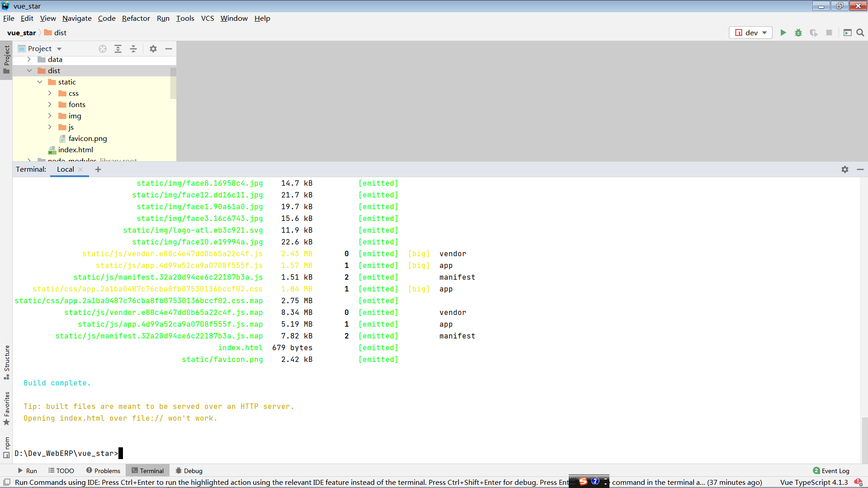Switch to the Problems tab
The image size is (868, 488).
pos(103,470)
